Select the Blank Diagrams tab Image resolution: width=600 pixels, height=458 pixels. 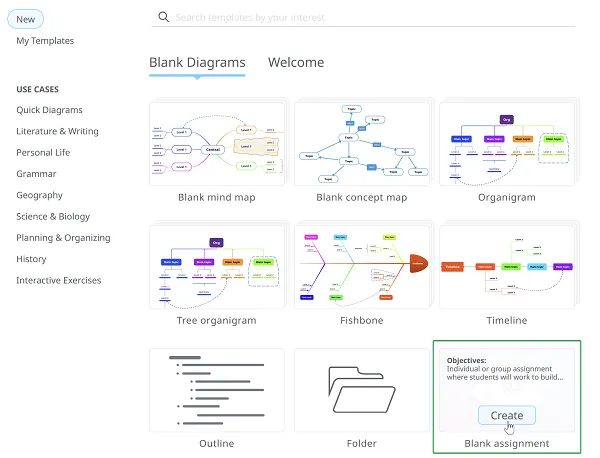(197, 62)
